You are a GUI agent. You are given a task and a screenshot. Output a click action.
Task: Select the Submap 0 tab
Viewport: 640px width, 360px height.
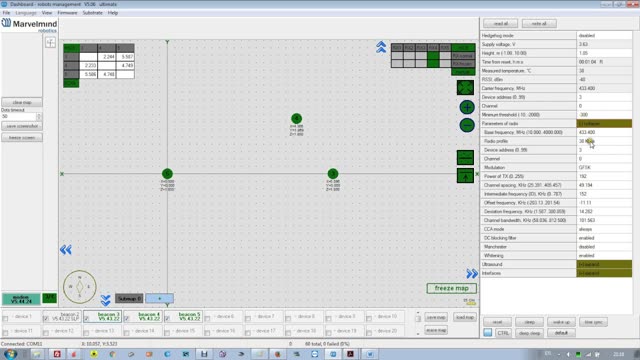(x=129, y=299)
